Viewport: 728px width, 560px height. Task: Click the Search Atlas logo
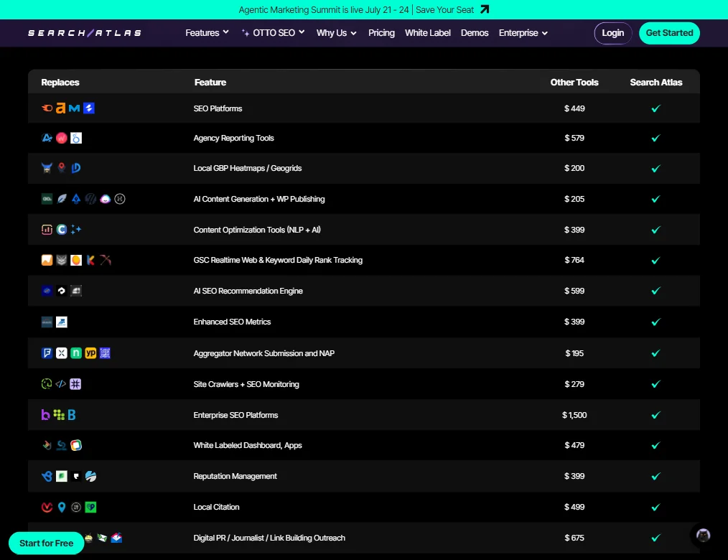[x=85, y=33]
